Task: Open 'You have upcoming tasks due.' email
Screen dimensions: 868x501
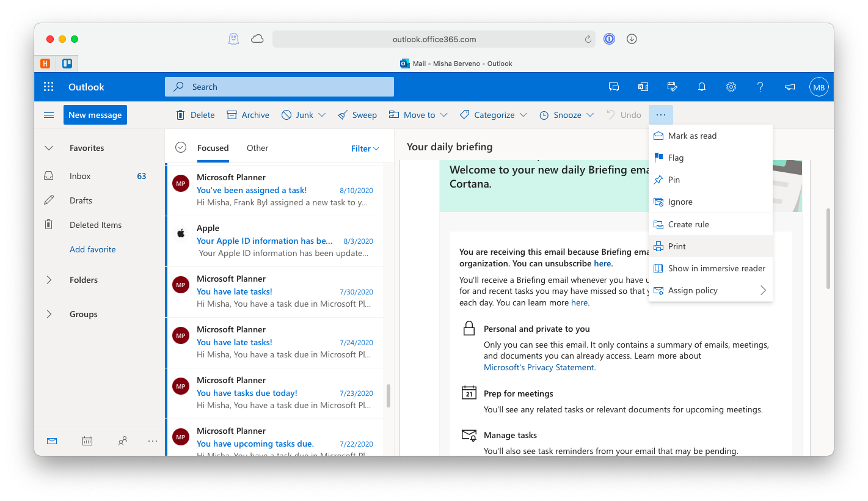Action: pyautogui.click(x=274, y=437)
